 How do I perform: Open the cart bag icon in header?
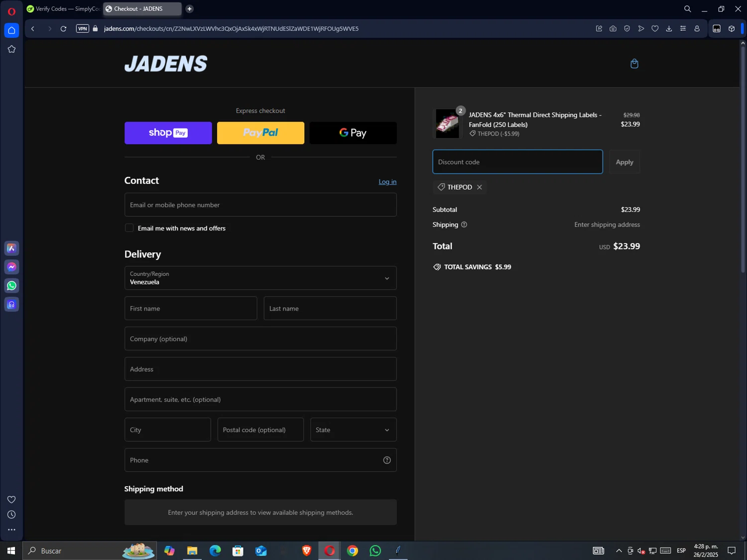pos(634,64)
